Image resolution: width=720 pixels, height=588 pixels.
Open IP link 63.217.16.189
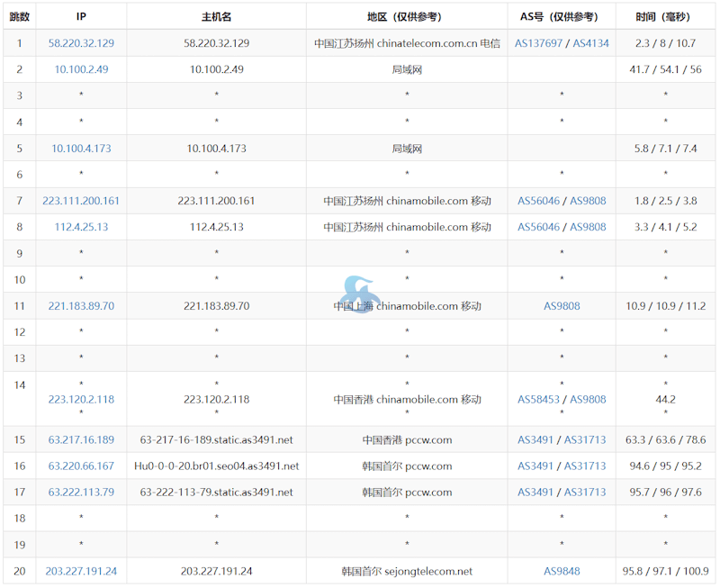81,439
